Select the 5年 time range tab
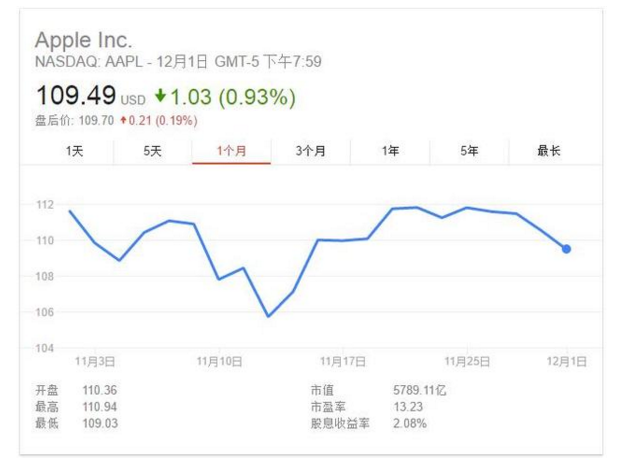Screen dimensions: 622x472 click(469, 150)
